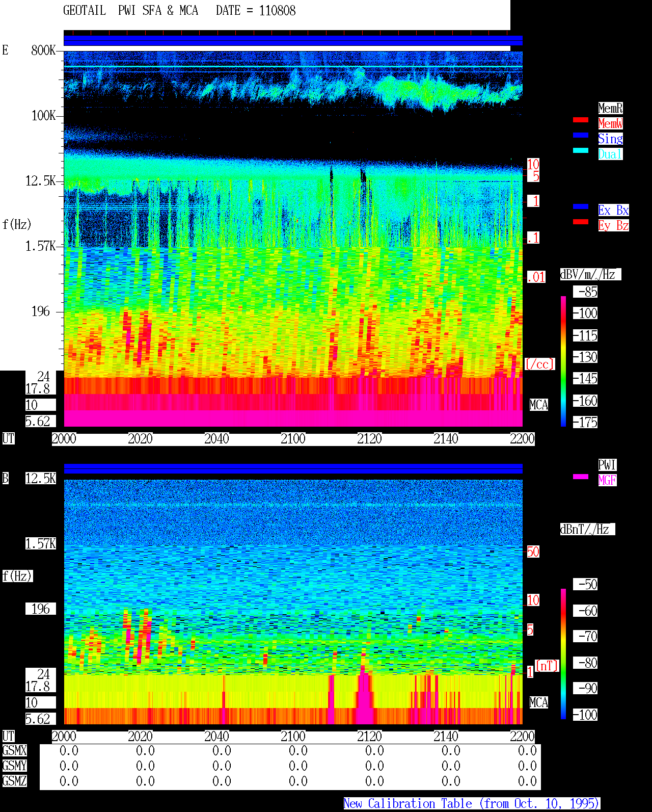
Task: Click the blue bar above B spectrogram
Action: [x=293, y=469]
